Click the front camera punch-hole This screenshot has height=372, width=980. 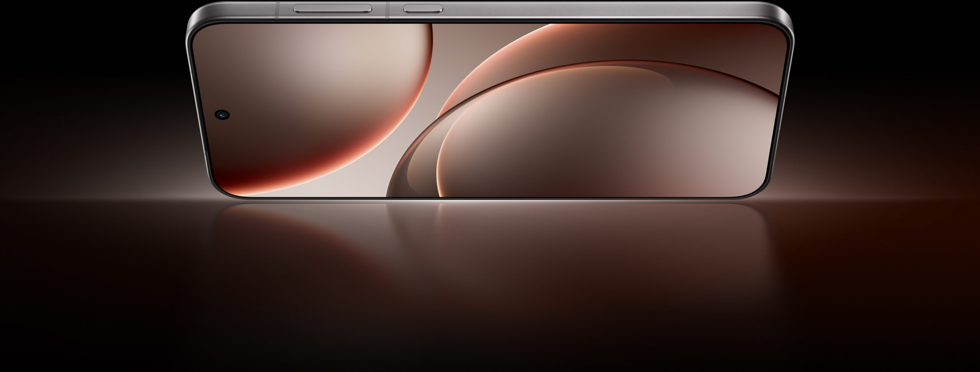222,114
